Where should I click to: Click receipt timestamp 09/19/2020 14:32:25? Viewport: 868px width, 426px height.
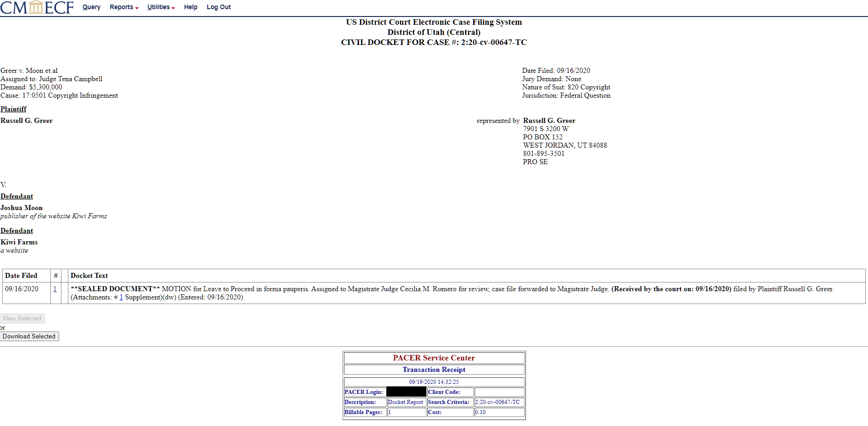[434, 382]
